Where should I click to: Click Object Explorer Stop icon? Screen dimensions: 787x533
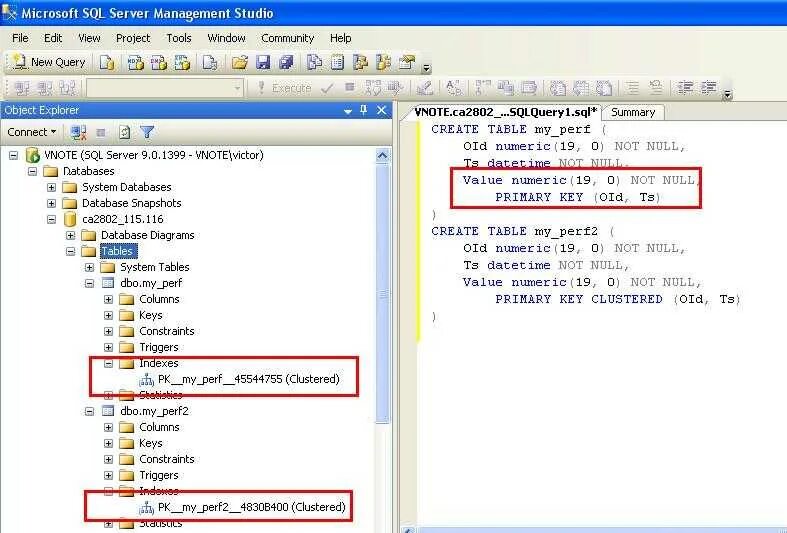[101, 132]
